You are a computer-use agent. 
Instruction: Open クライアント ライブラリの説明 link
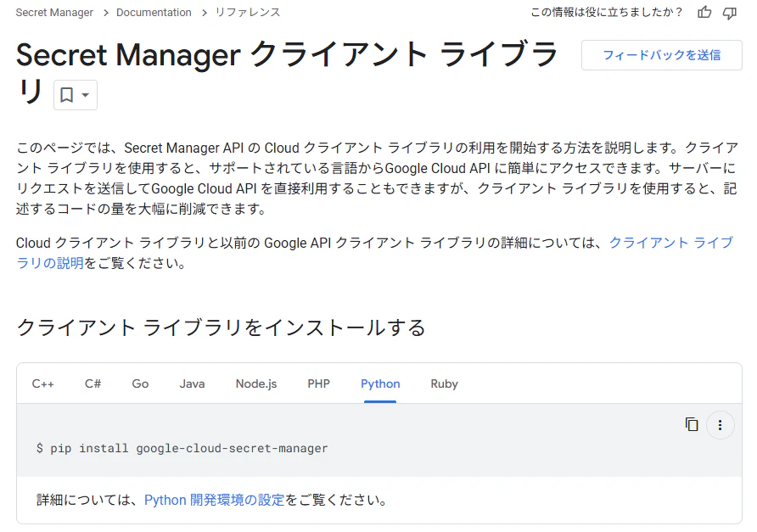pos(671,243)
